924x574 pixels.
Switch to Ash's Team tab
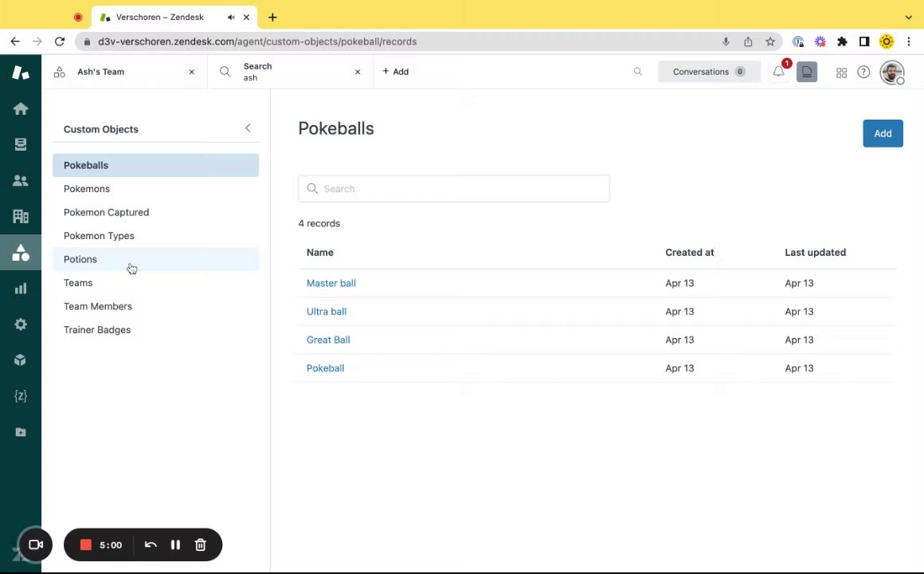click(x=124, y=72)
